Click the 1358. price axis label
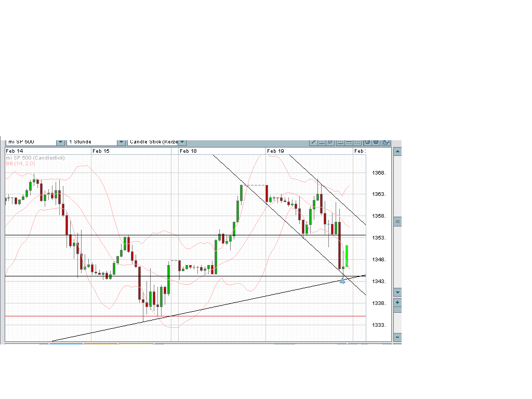 click(379, 216)
